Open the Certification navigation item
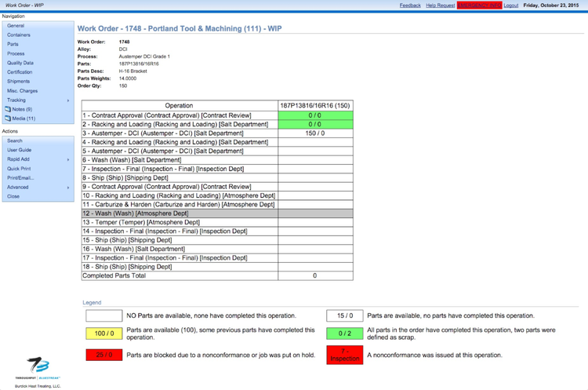Viewport: 588px width, 390px height. pos(20,72)
